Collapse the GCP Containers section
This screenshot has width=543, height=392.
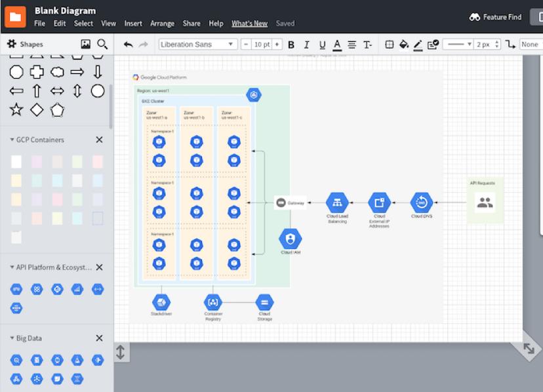coord(12,140)
